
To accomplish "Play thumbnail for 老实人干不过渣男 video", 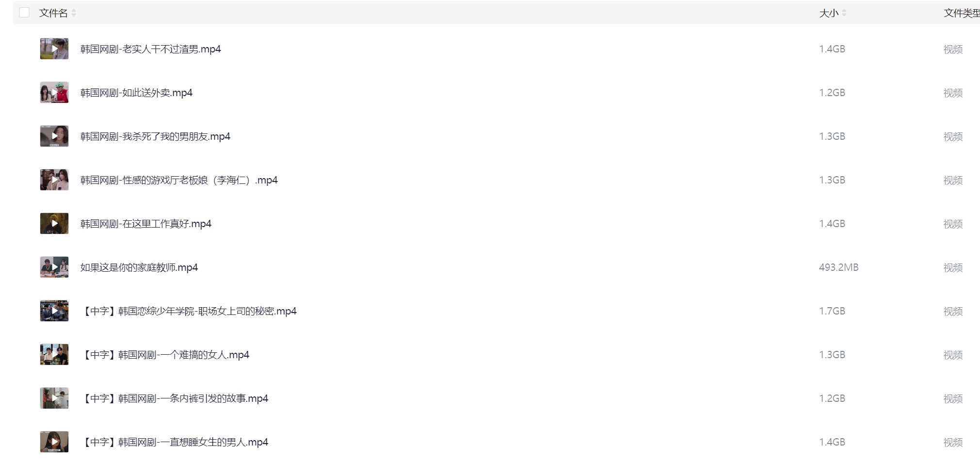I will click(54, 49).
